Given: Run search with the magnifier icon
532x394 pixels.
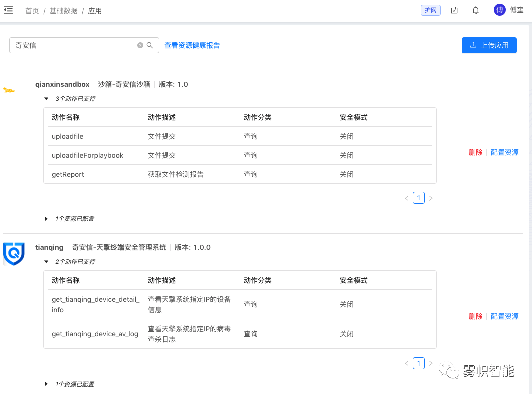Looking at the screenshot, I should point(150,45).
